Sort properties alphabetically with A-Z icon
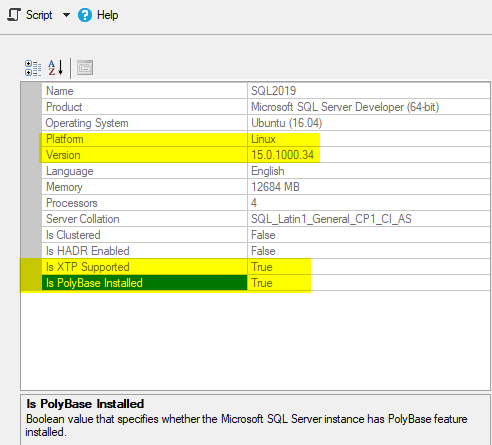Screen dimensions: 492x445 click(55, 68)
